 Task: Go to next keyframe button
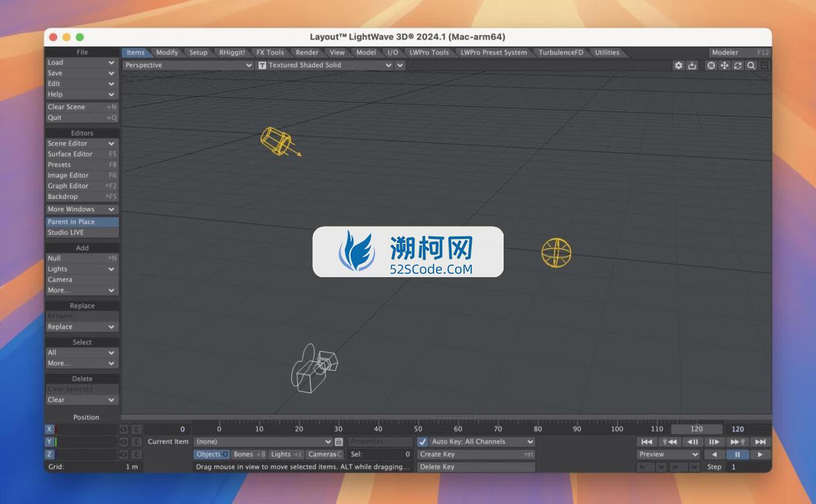coord(738,442)
